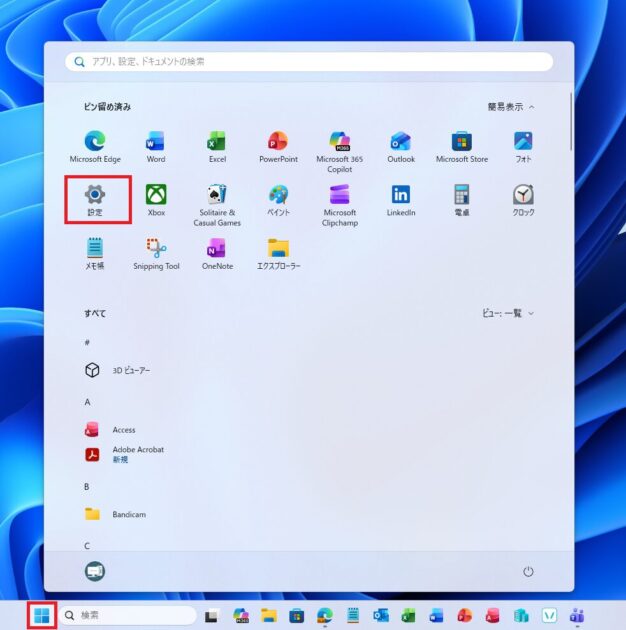Open Snipping Tool
Image resolution: width=626 pixels, height=630 pixels.
coord(156,253)
